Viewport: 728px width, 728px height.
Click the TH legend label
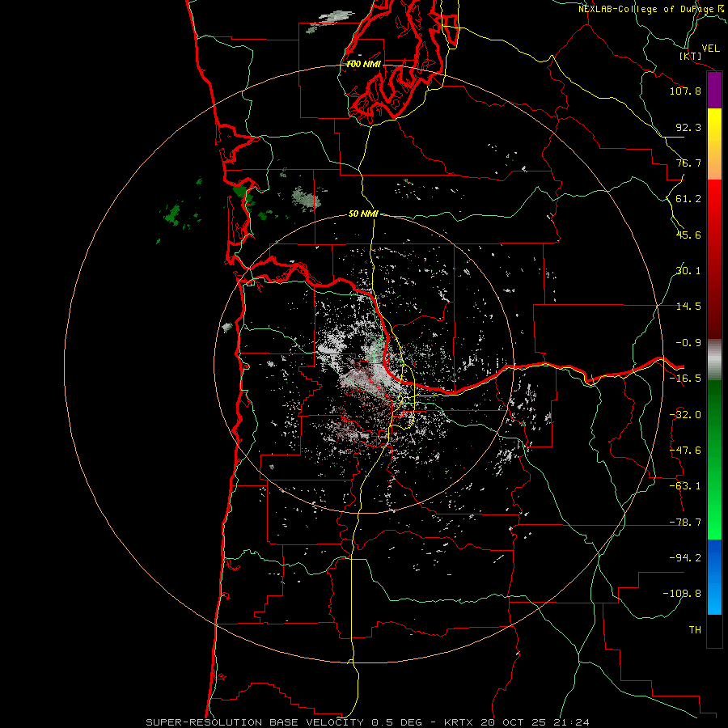pyautogui.click(x=695, y=630)
